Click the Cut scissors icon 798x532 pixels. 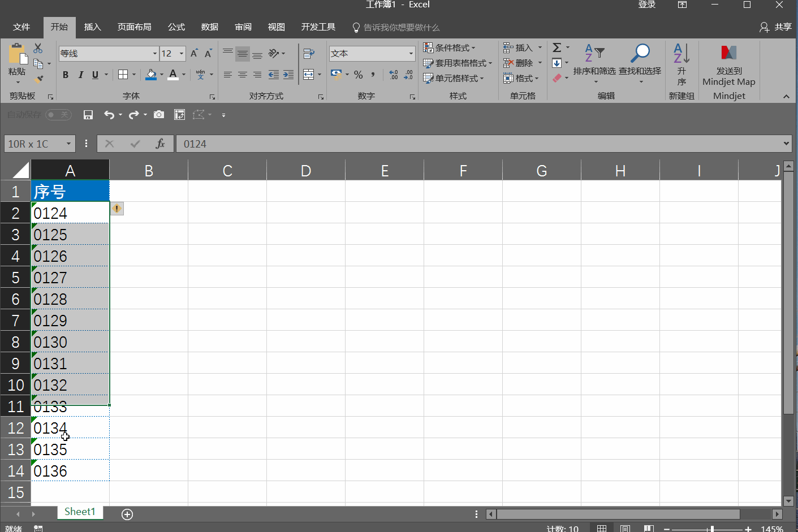[38, 49]
